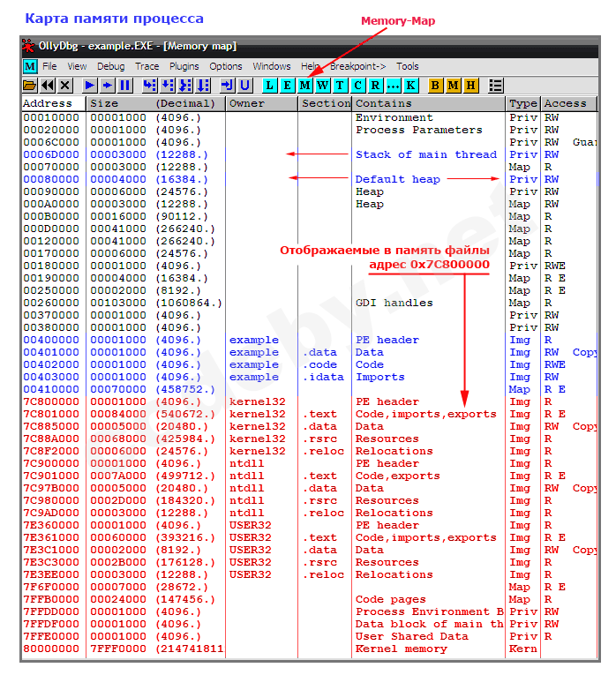Sort by the Access column header
This screenshot has width=616, height=675.
pyautogui.click(x=569, y=103)
